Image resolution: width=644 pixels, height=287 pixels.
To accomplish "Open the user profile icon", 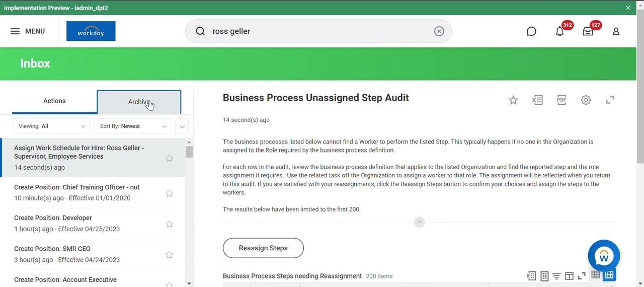I will (x=616, y=31).
